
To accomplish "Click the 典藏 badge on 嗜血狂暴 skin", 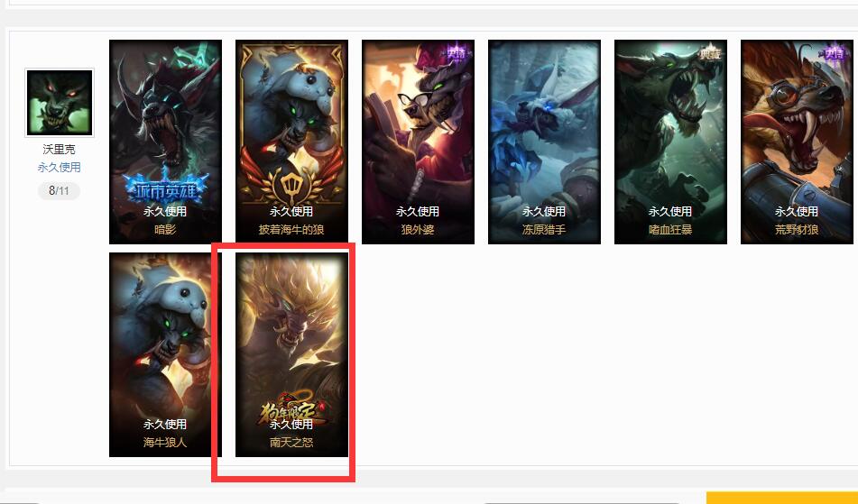I will pos(710,53).
